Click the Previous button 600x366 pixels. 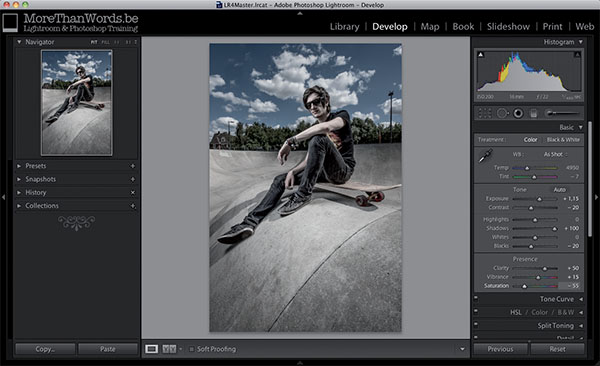[500, 349]
